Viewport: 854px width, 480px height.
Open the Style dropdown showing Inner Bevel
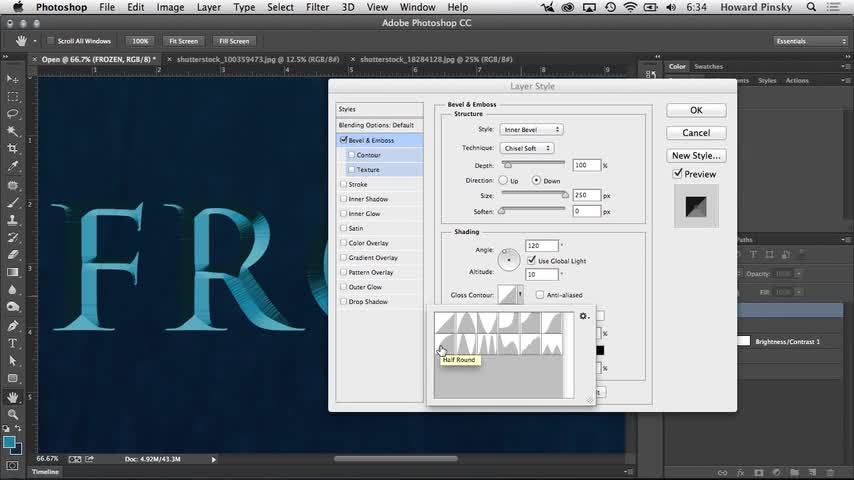(530, 129)
